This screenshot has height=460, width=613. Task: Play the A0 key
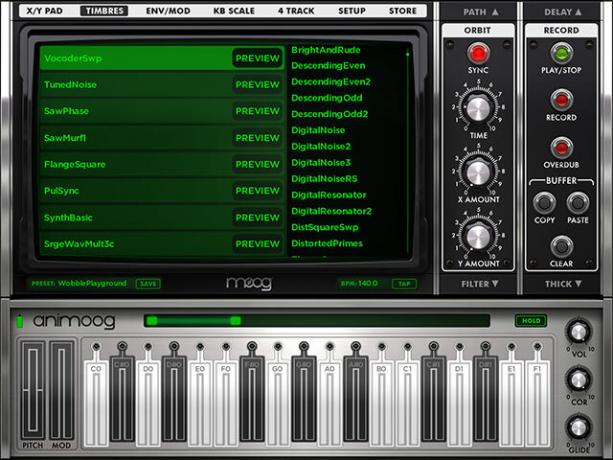point(330,405)
